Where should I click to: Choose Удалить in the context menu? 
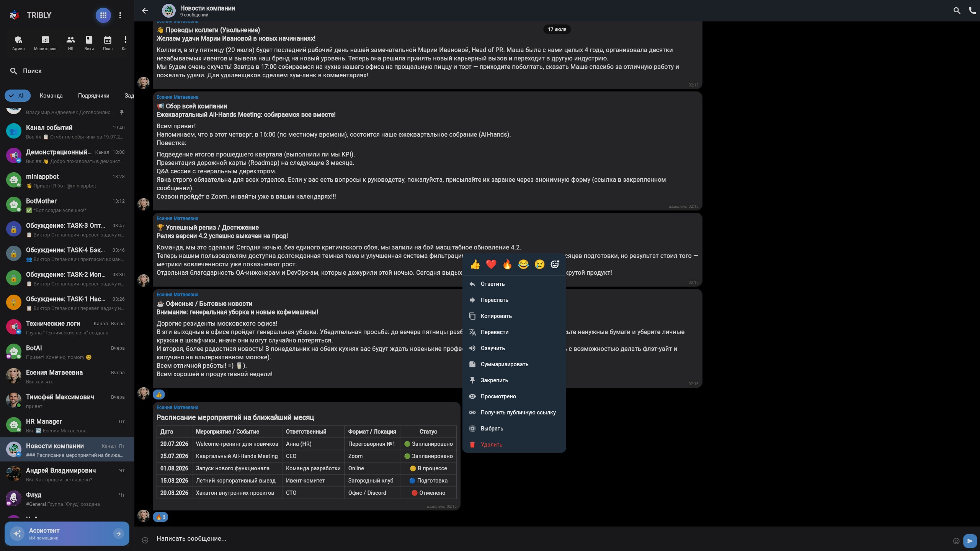(x=514, y=445)
